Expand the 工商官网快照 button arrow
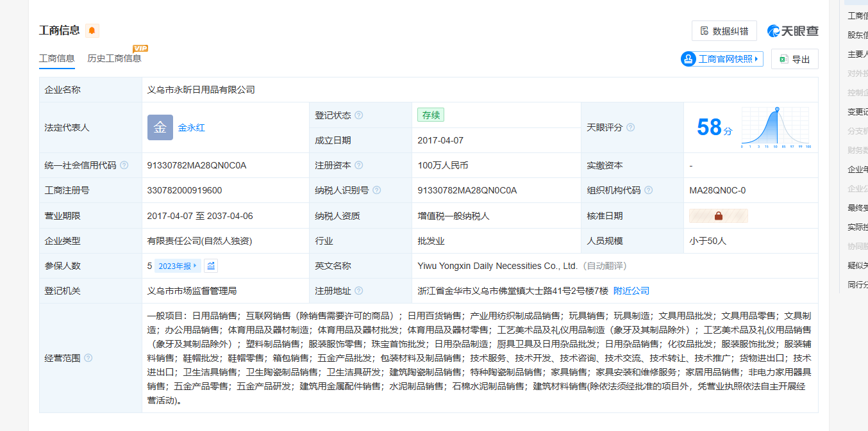This screenshot has height=431, width=868. (x=756, y=59)
